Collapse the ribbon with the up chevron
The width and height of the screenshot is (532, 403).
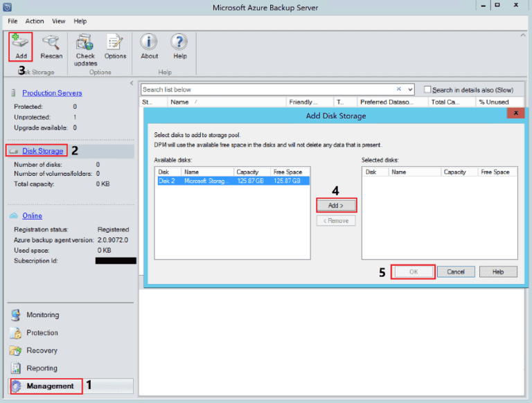click(523, 35)
